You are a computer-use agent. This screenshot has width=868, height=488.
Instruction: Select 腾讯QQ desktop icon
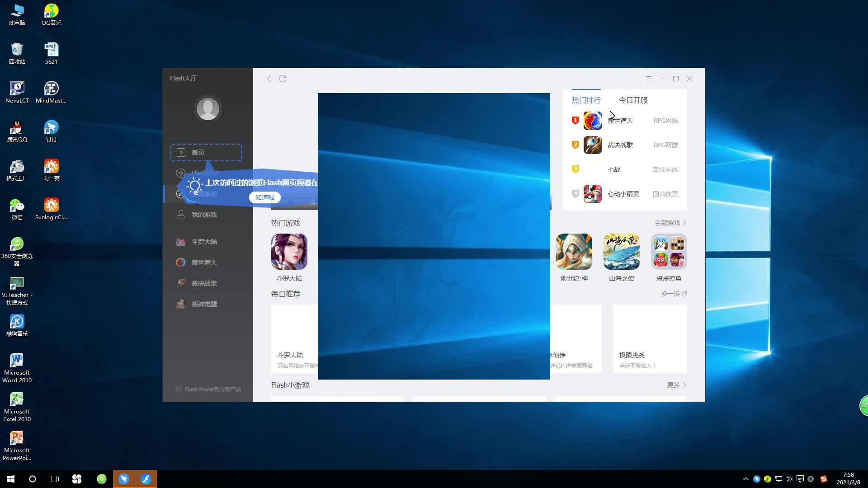pos(17,131)
